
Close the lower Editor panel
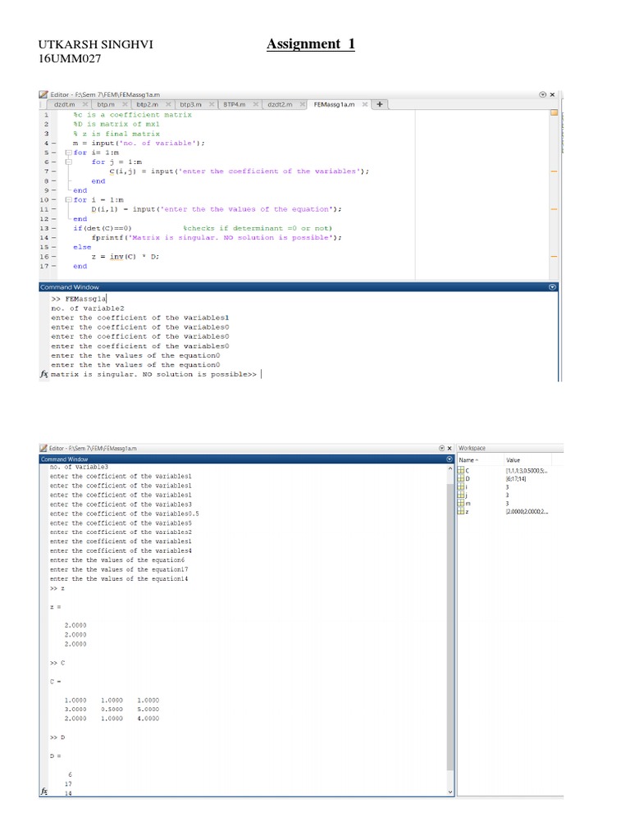pos(450,448)
